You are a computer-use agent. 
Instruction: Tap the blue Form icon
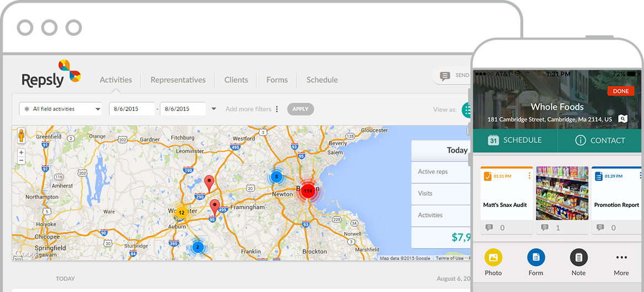tap(536, 257)
